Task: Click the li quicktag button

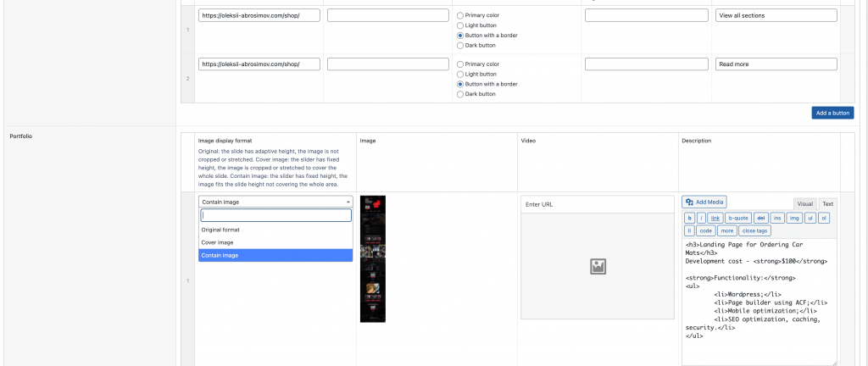Action: click(689, 230)
